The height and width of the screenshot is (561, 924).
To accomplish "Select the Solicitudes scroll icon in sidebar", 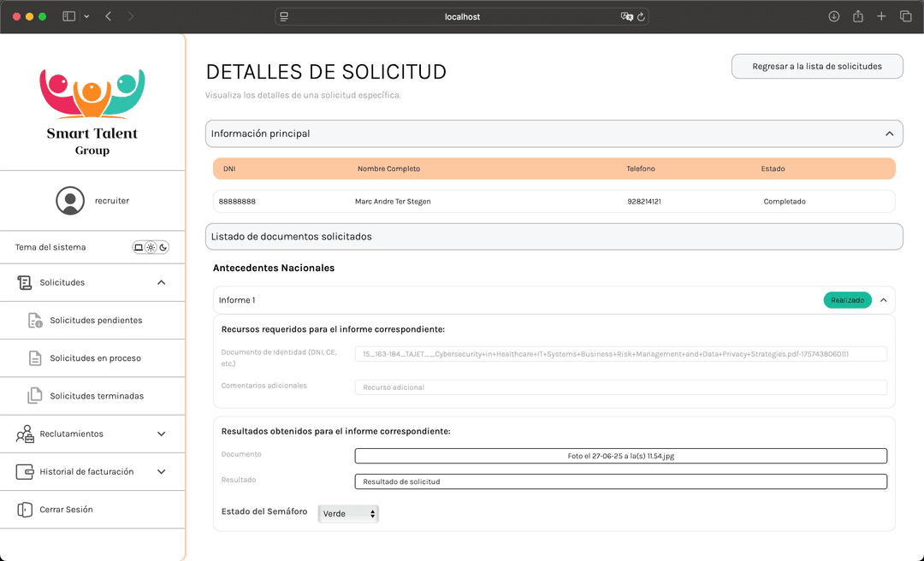I will click(26, 282).
